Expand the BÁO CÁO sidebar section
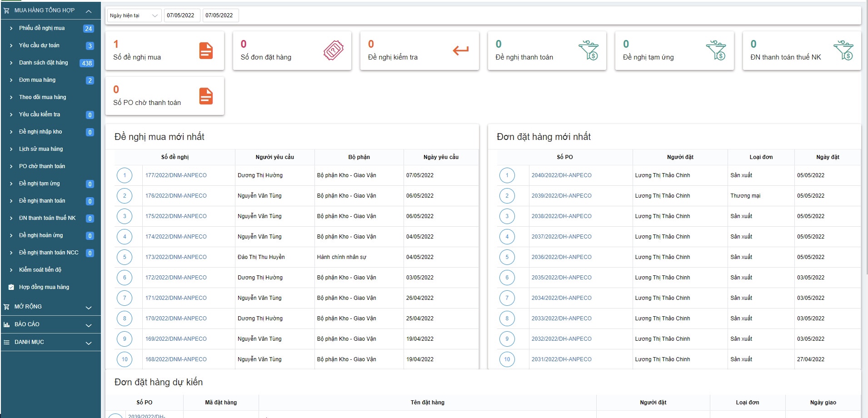868x418 pixels. [89, 325]
